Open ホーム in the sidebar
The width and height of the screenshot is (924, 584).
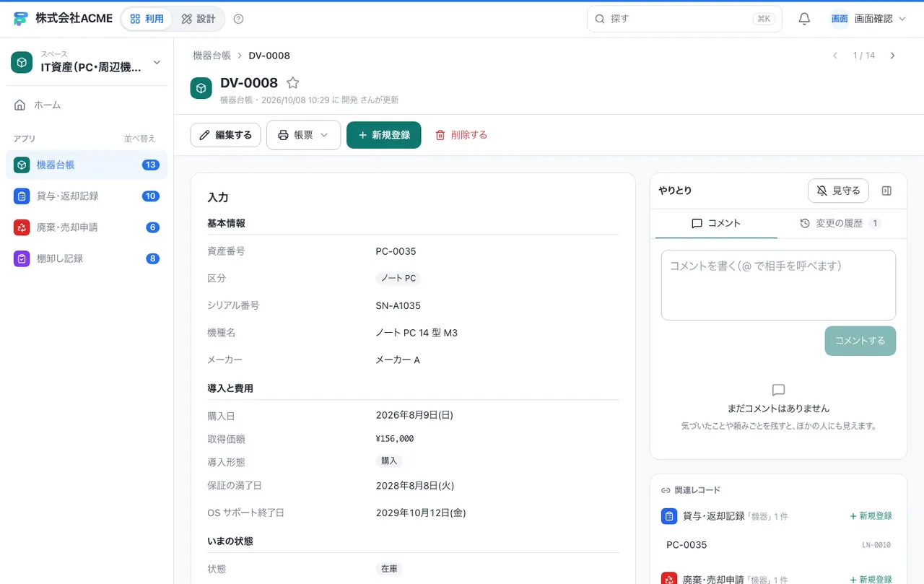87,105
